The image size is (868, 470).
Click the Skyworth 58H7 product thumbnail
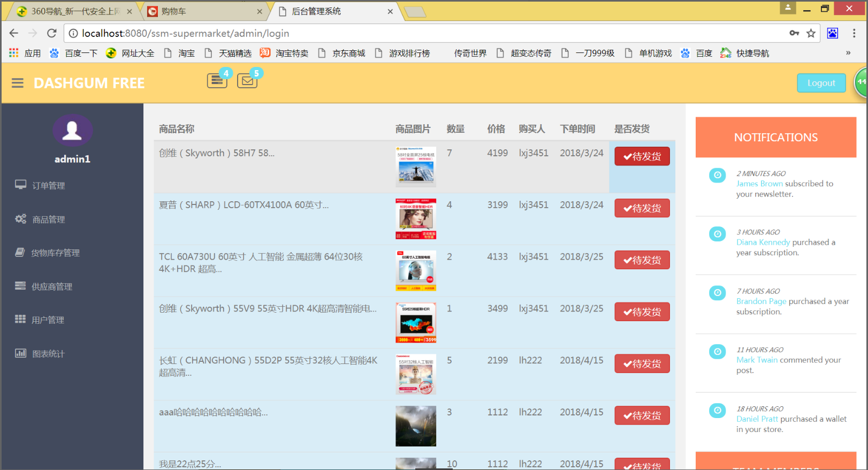(x=416, y=167)
